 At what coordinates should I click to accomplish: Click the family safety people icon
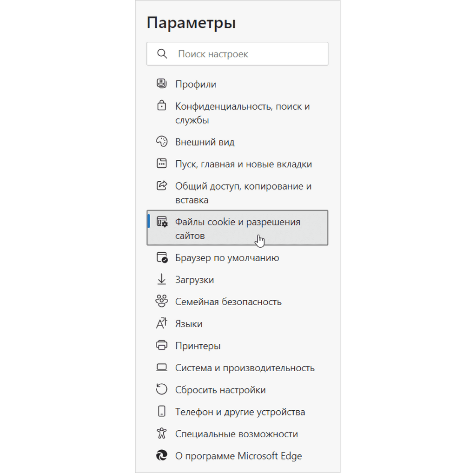pos(161,302)
